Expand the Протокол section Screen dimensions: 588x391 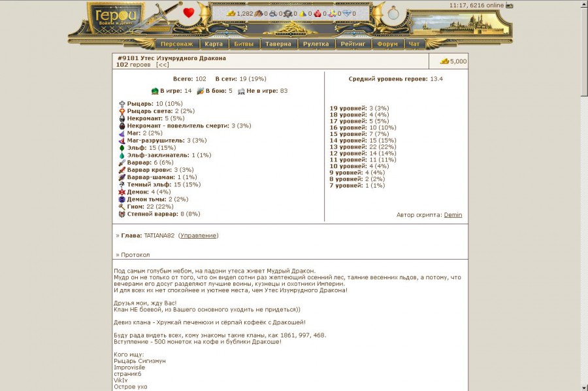click(135, 255)
